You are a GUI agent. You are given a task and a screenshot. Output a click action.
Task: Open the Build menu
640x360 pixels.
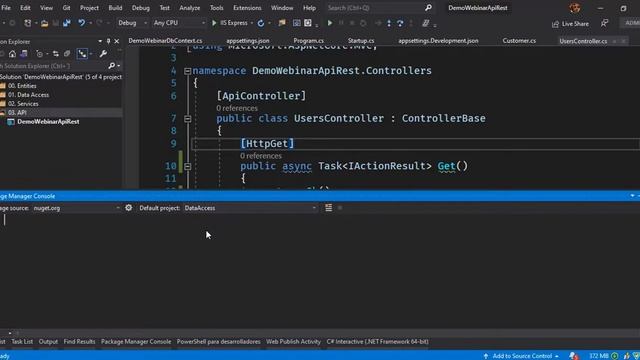pyautogui.click(x=115, y=8)
